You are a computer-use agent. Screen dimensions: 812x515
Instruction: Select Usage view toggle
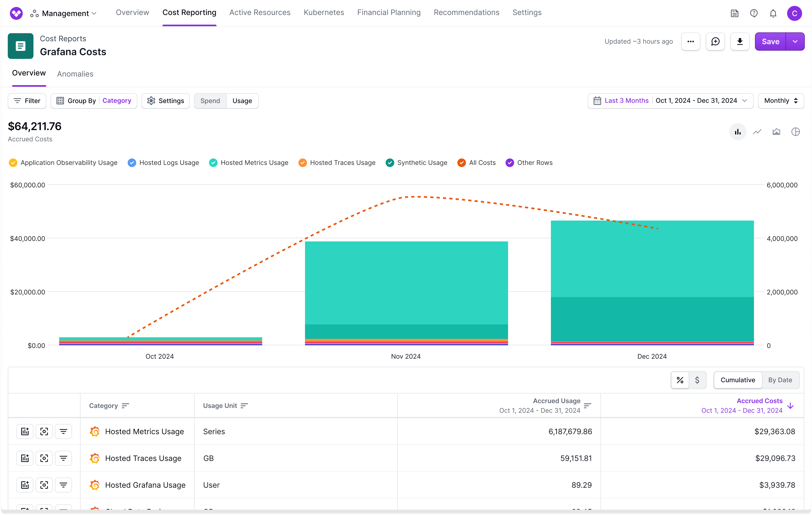pos(242,101)
